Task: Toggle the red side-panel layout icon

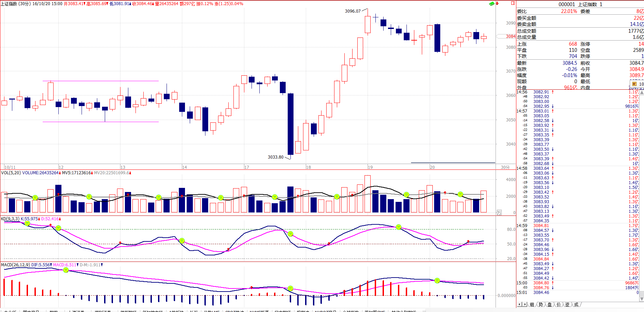Action: 513,3
